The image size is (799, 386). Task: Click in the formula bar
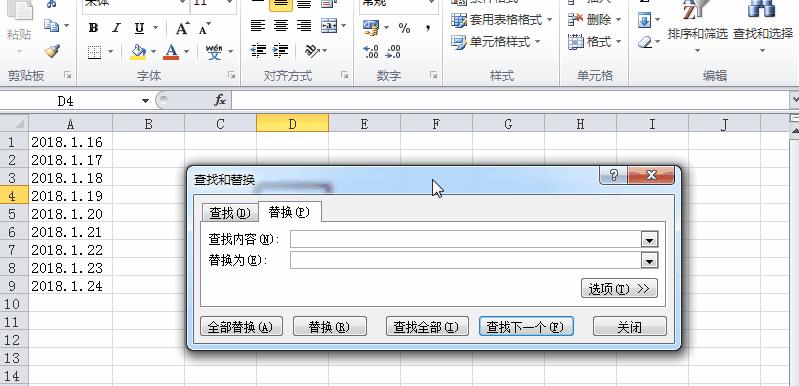[x=510, y=101]
